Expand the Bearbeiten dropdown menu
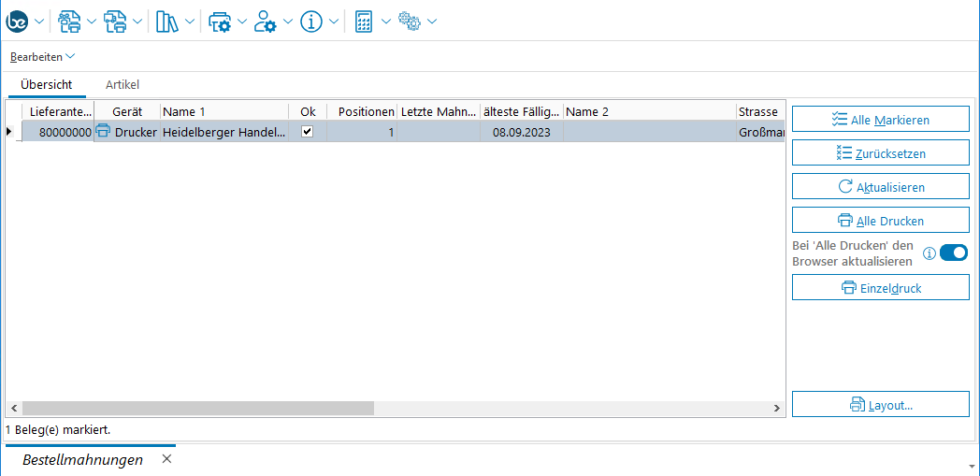980x476 pixels. (x=42, y=57)
